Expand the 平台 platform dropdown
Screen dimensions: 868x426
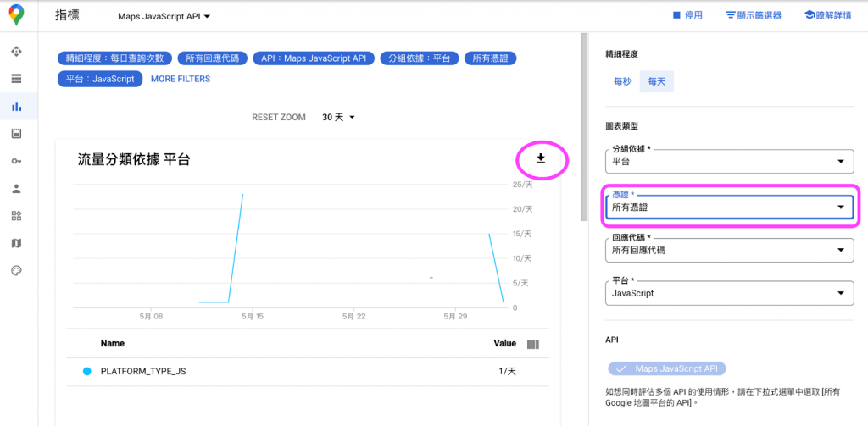coord(730,293)
